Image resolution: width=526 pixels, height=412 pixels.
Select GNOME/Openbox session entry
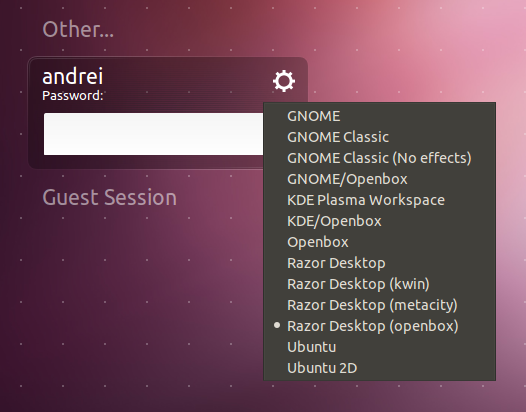click(380, 179)
